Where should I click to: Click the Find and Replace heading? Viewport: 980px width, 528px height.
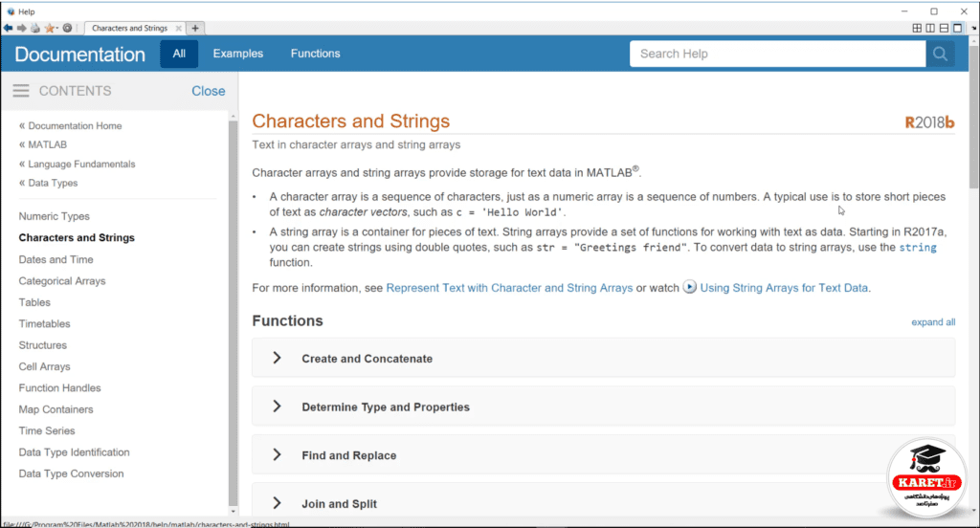click(x=348, y=455)
